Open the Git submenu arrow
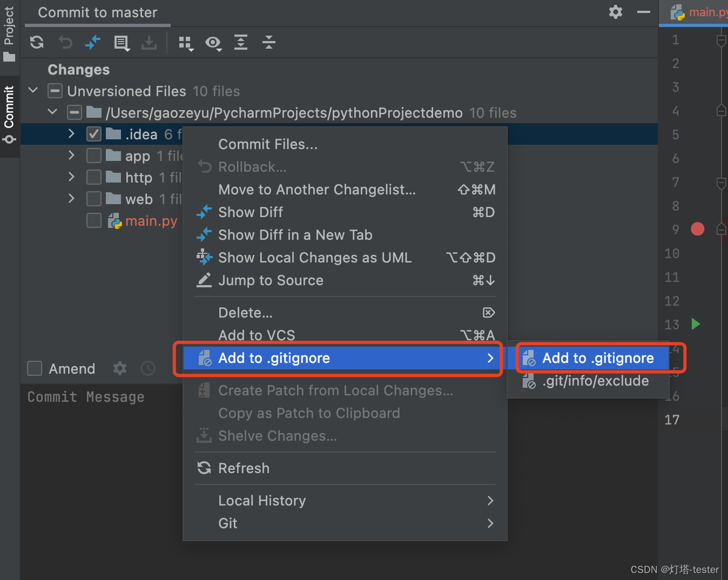The width and height of the screenshot is (728, 580). pyautogui.click(x=490, y=523)
